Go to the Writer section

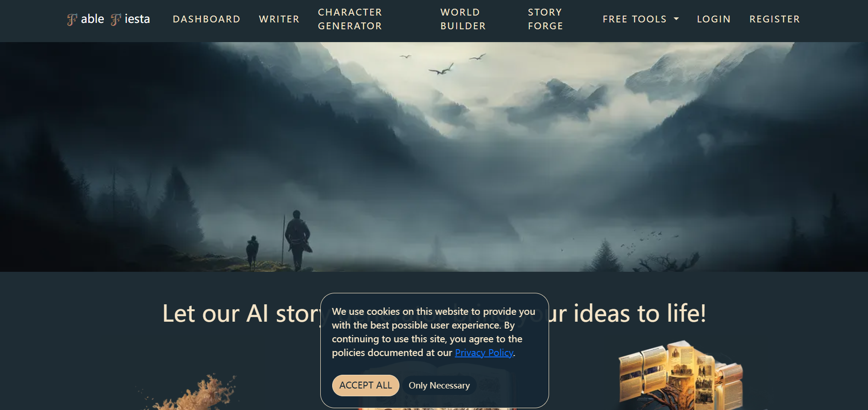279,19
